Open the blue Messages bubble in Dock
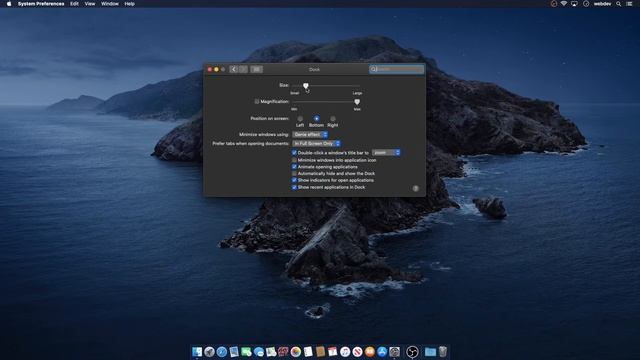 [259, 351]
